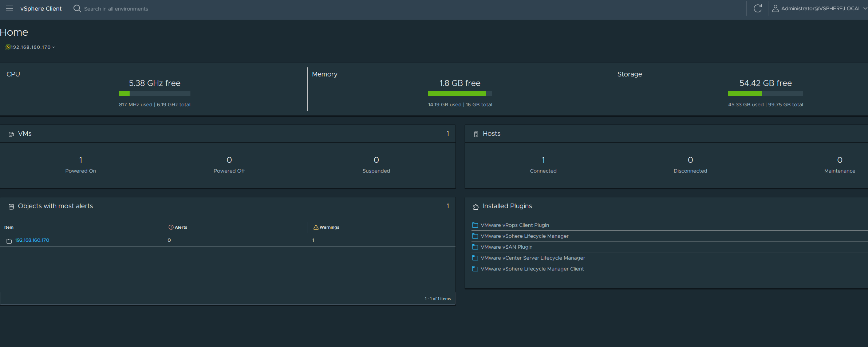Viewport: 868px width, 347px height.
Task: Open the 192.168.160.170 link in alerts table
Action: pos(32,240)
